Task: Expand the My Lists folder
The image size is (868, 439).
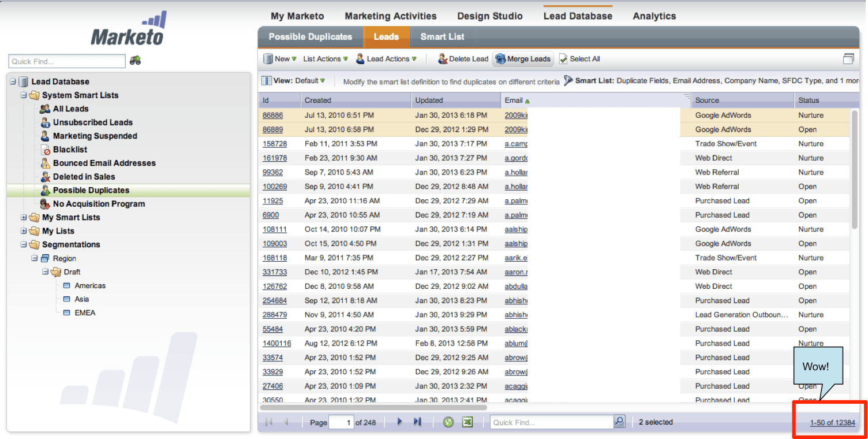Action: click(24, 231)
